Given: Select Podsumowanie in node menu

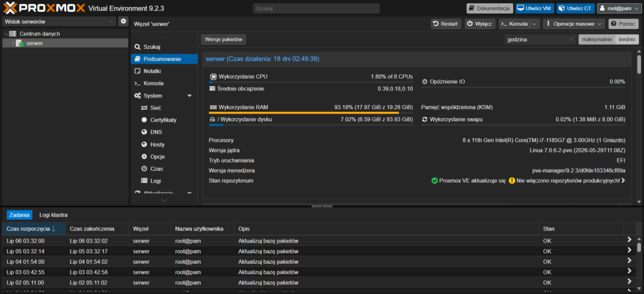Looking at the screenshot, I should pyautogui.click(x=164, y=59).
